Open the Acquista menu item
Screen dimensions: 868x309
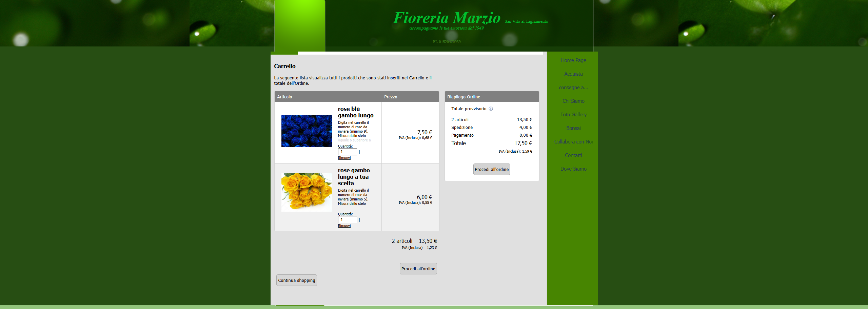click(573, 74)
